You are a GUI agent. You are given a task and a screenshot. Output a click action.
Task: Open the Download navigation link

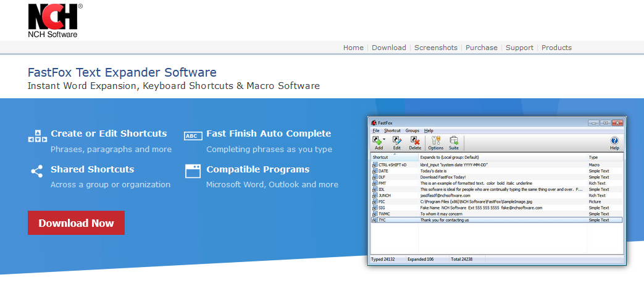click(x=388, y=48)
